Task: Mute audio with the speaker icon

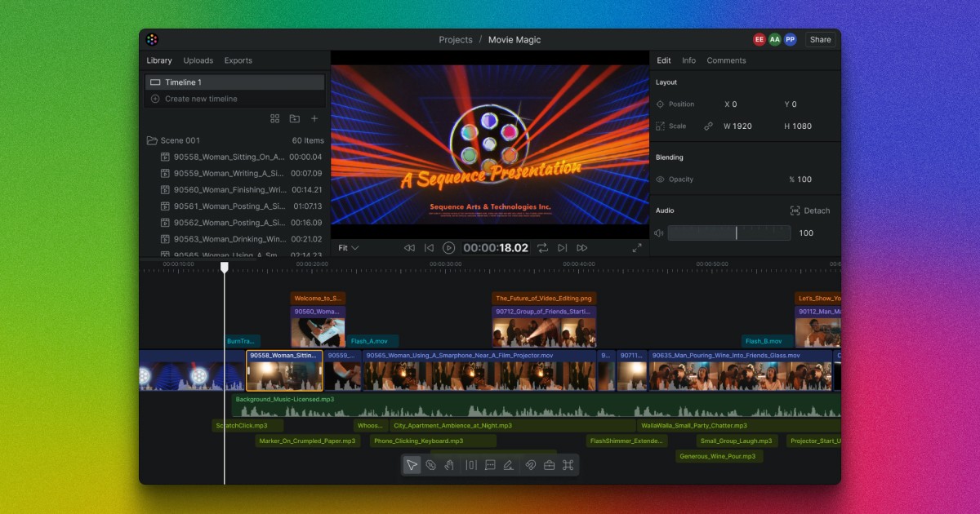Action: [659, 233]
